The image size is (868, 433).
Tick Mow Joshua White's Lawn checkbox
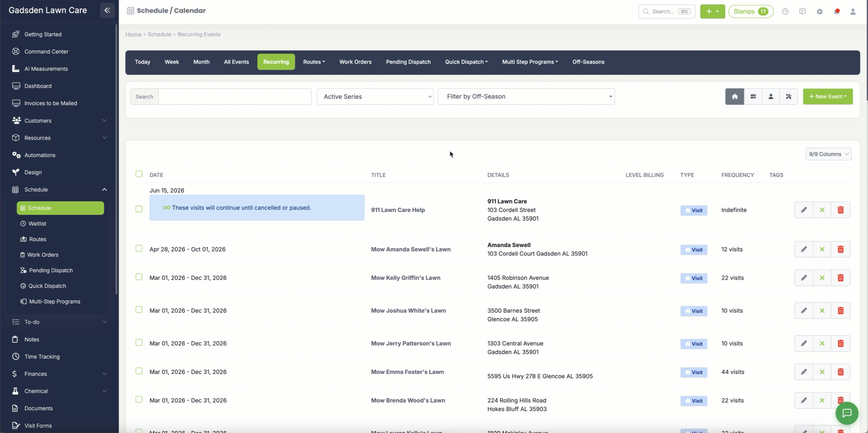tap(139, 310)
